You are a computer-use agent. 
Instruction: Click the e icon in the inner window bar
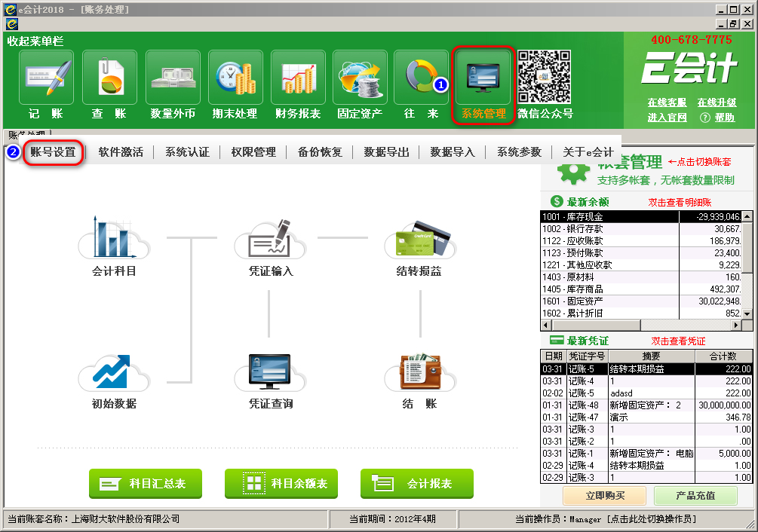[11, 23]
